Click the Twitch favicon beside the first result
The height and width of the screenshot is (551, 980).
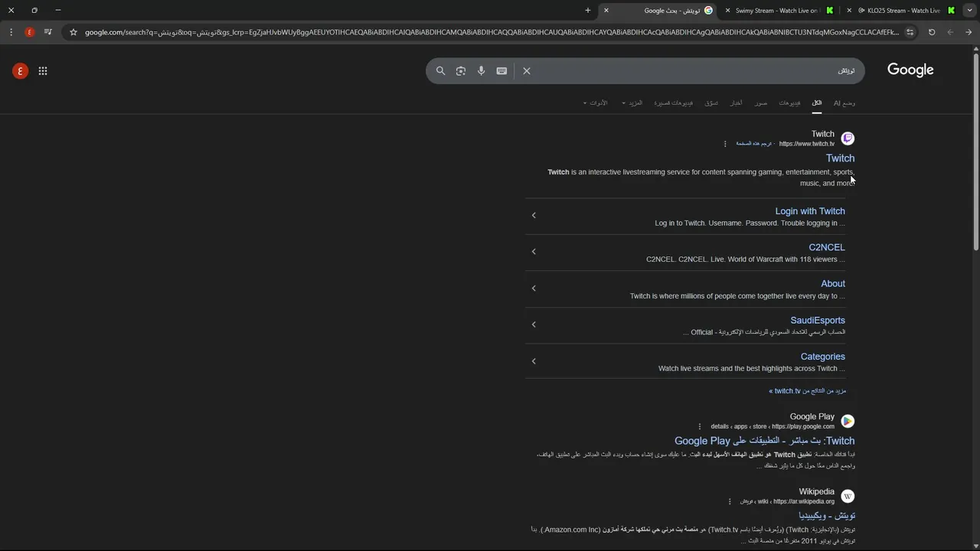pyautogui.click(x=848, y=139)
